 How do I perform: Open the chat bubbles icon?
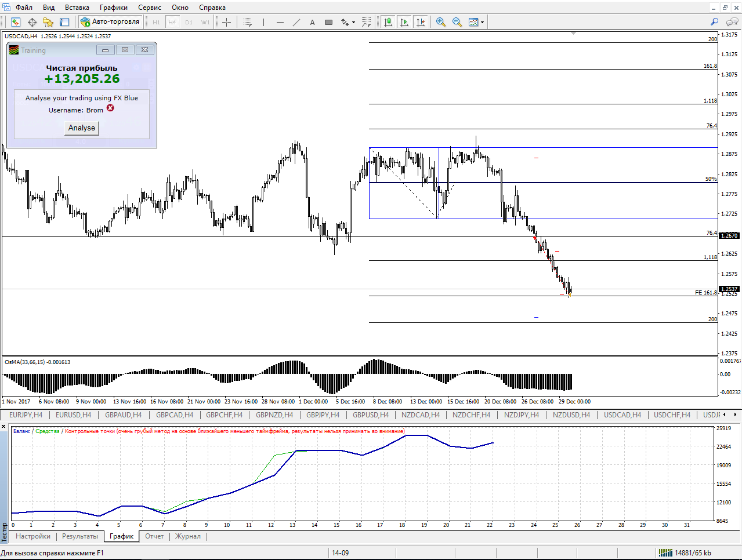click(732, 22)
